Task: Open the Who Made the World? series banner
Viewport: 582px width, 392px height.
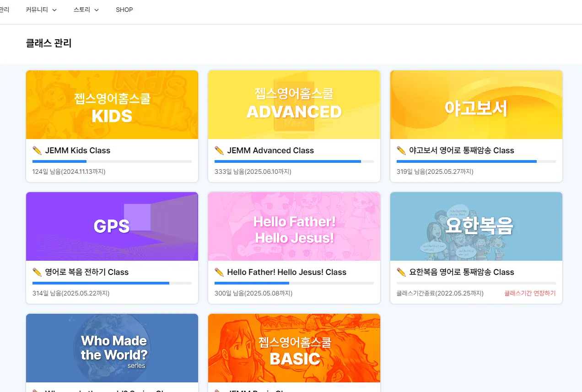Action: [112, 348]
